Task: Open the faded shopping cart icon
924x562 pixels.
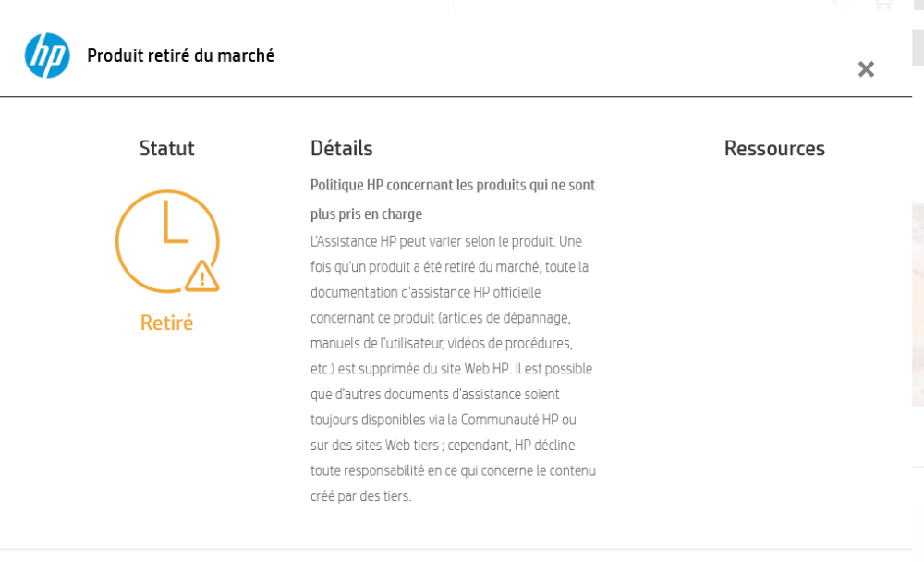Action: 883,4
